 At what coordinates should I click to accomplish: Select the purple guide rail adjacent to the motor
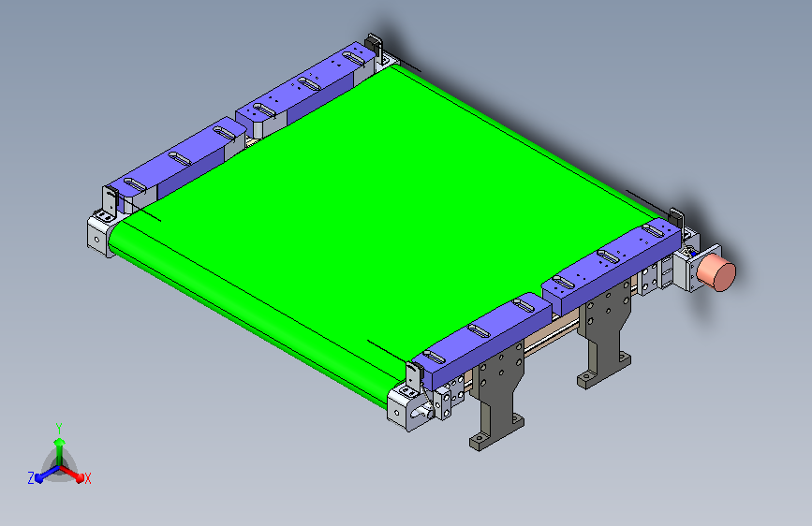(613, 266)
